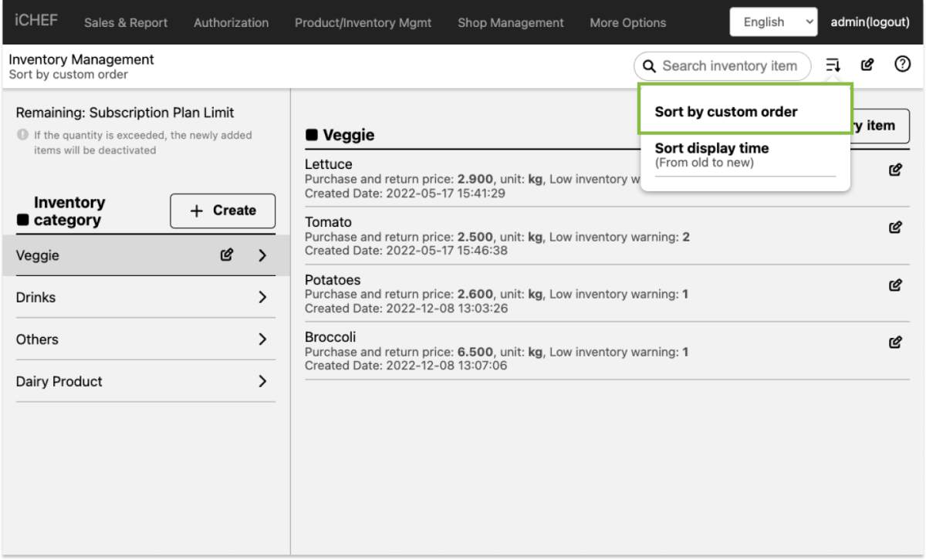Click the batch edit icon next to the help icon

point(866,65)
